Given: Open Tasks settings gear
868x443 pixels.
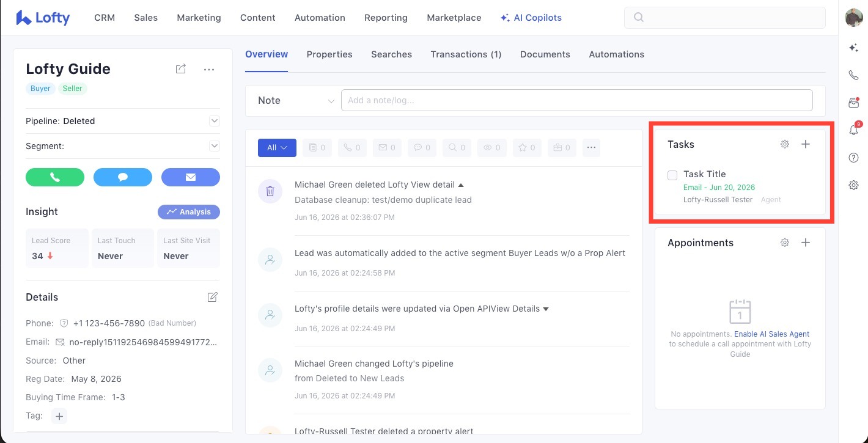Looking at the screenshot, I should click(785, 144).
